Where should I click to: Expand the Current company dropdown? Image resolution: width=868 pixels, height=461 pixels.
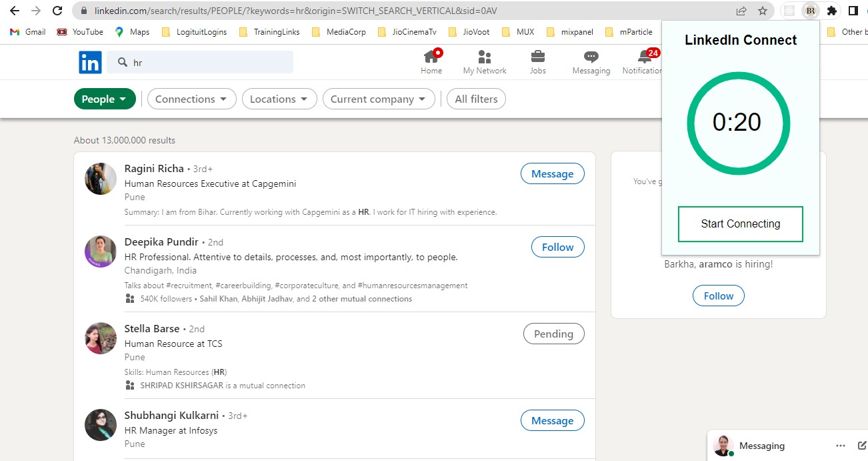point(378,99)
